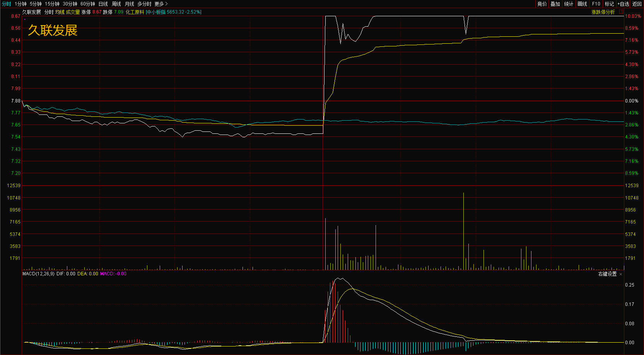Open the 统计 statistics tool
The width and height of the screenshot is (644, 355).
click(569, 4)
